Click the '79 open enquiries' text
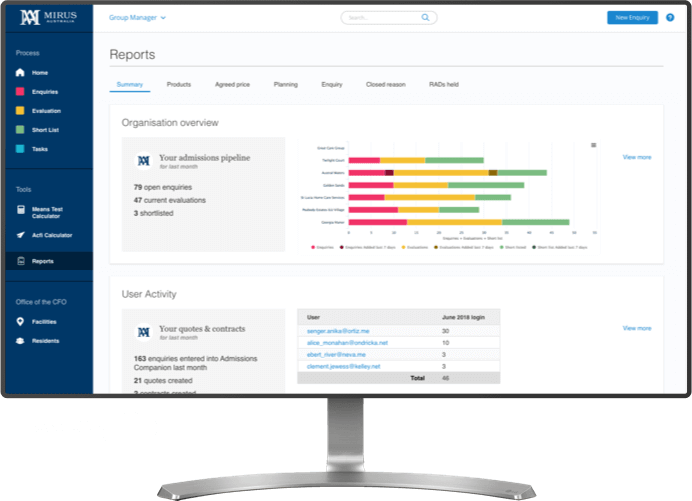This screenshot has width=692, height=501. tap(163, 187)
